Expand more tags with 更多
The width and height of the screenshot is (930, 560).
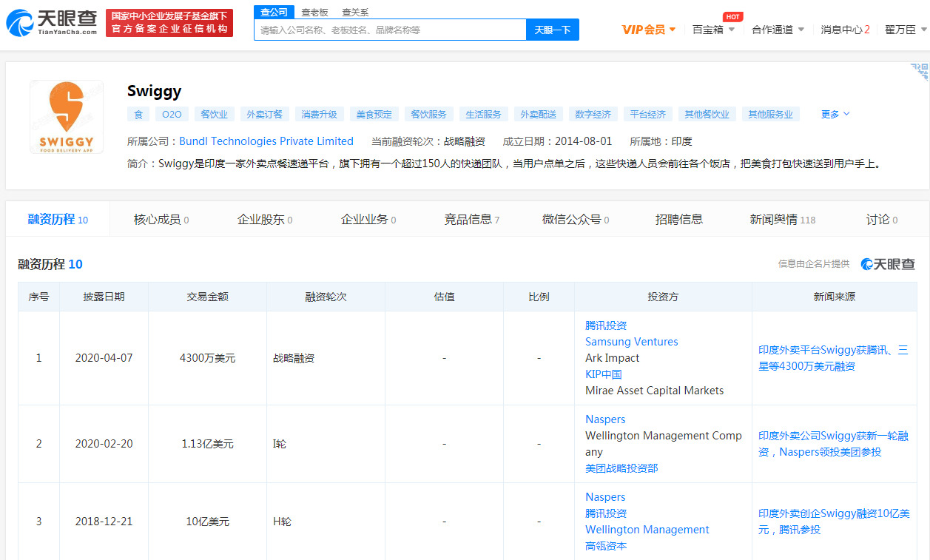[x=835, y=114]
